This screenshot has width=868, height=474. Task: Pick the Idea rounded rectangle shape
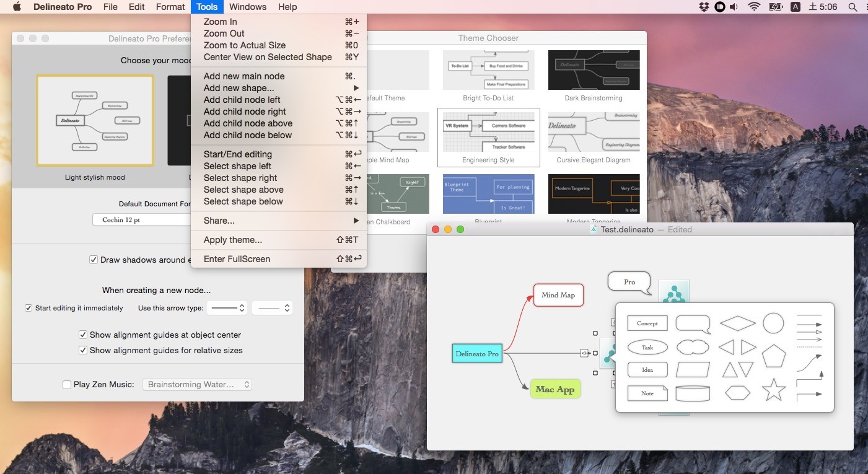click(x=647, y=370)
